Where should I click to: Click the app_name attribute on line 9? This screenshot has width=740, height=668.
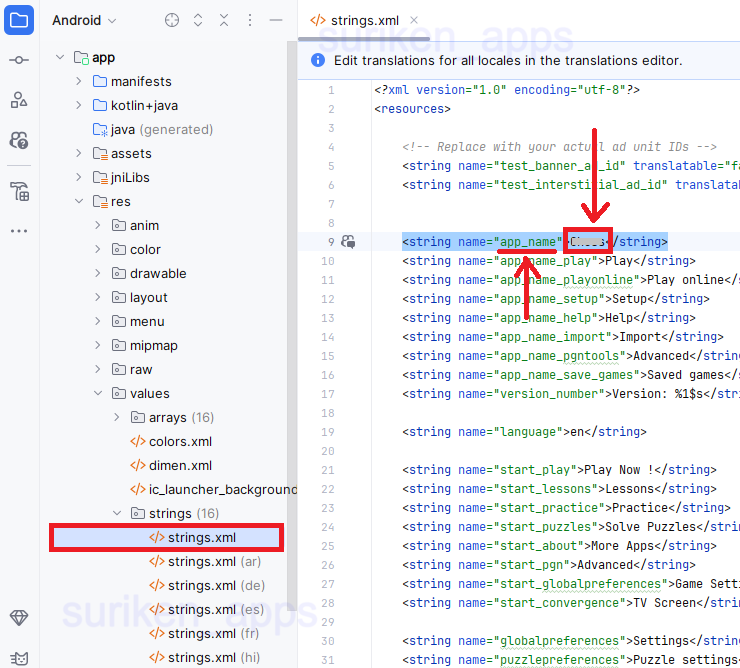point(526,241)
